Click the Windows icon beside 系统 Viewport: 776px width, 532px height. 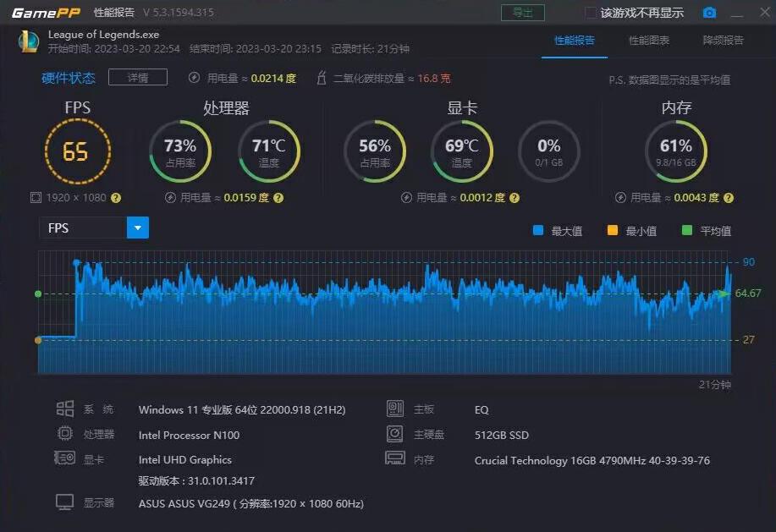pos(64,409)
